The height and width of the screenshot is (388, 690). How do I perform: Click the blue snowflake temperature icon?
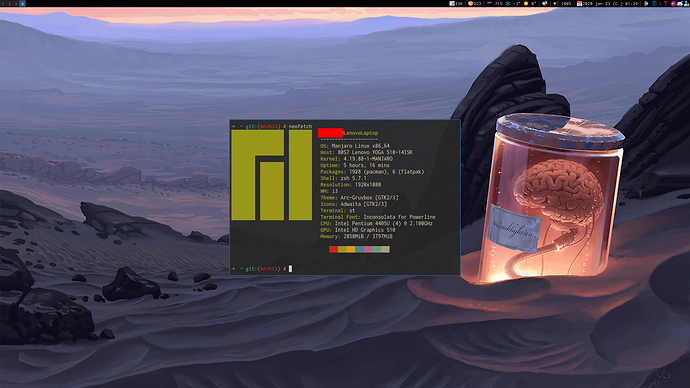(x=507, y=3)
